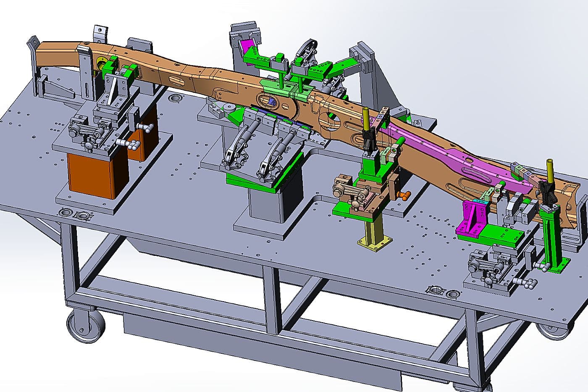This screenshot has height=392, width=588.
Task: Select the small magenta pad on the top rear bracket
Action: coord(247,45)
